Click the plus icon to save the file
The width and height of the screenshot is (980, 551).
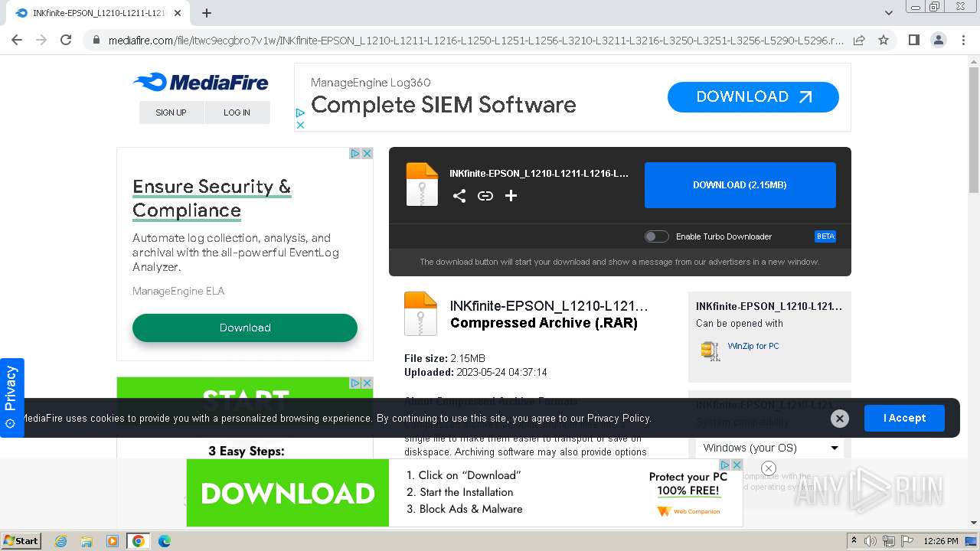point(511,196)
